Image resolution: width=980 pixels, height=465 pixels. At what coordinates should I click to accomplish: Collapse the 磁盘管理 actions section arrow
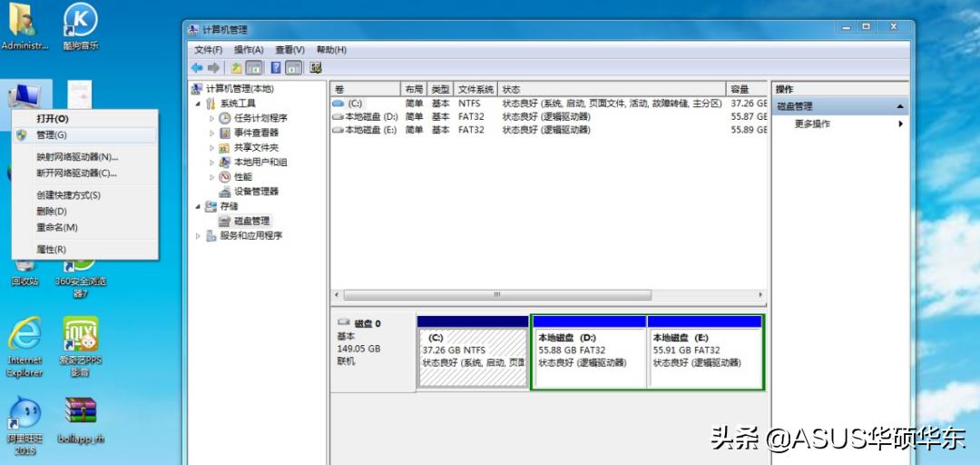click(900, 107)
